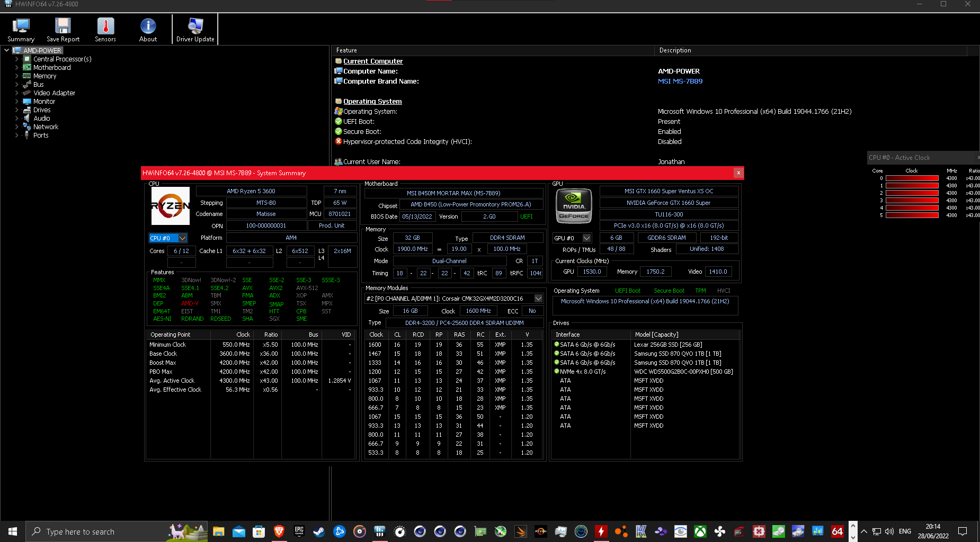Select the Monitor tree item
The width and height of the screenshot is (980, 542).
(x=44, y=101)
